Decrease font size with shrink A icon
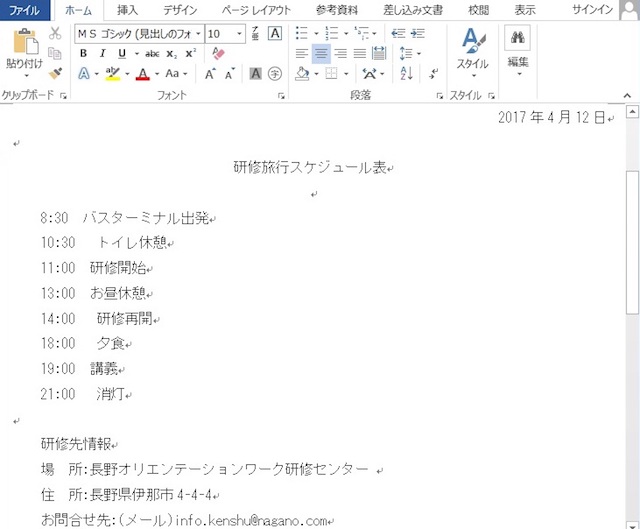 pos(230,74)
